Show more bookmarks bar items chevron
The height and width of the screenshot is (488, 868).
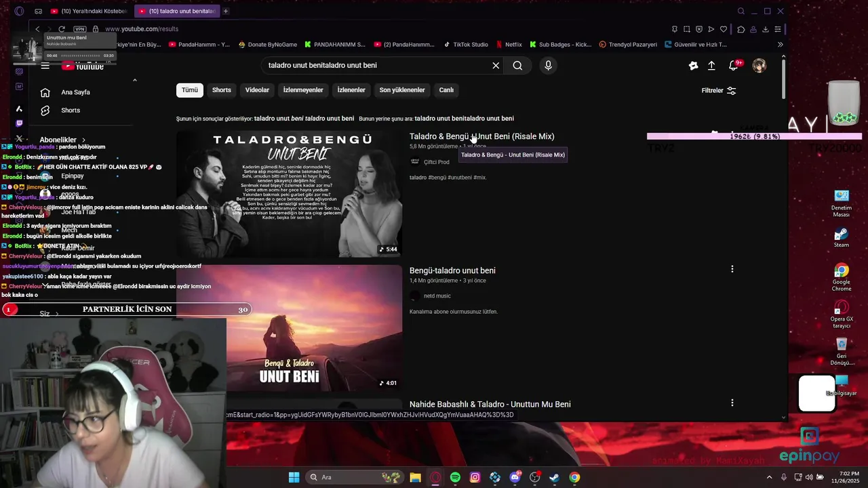780,45
